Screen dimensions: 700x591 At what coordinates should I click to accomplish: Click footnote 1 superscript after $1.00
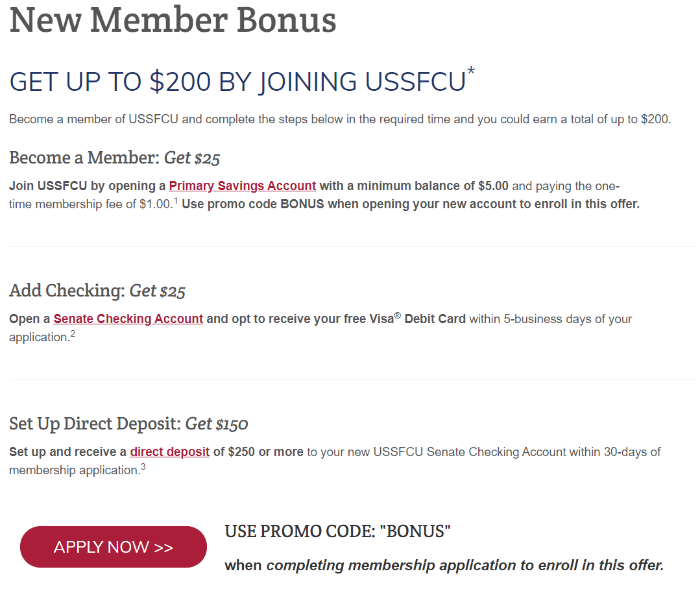[x=175, y=201]
